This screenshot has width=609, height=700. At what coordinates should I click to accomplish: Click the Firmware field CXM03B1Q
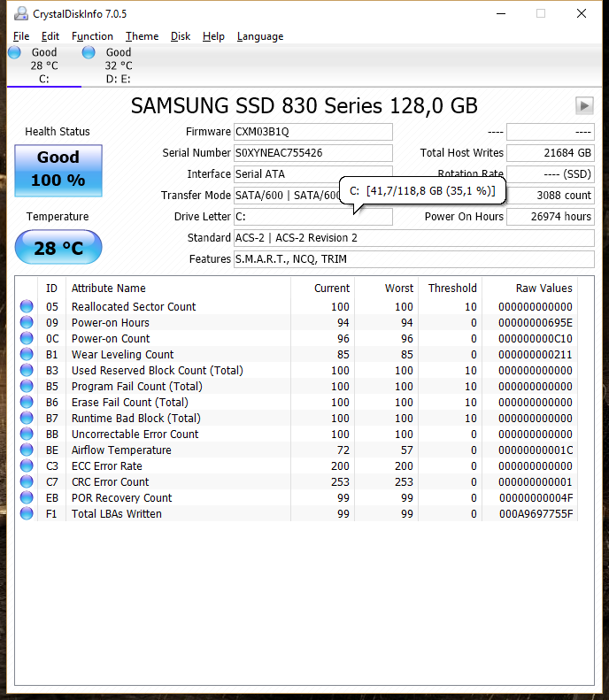pyautogui.click(x=313, y=132)
